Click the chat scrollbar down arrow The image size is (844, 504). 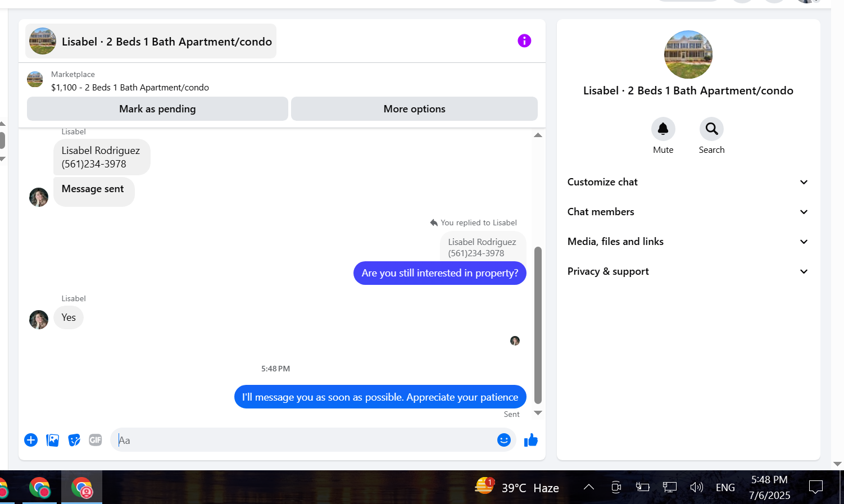coord(538,413)
